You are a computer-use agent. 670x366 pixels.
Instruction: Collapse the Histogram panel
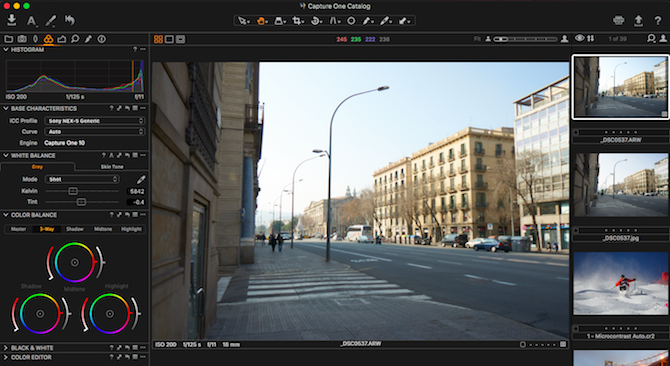pyautogui.click(x=6, y=50)
